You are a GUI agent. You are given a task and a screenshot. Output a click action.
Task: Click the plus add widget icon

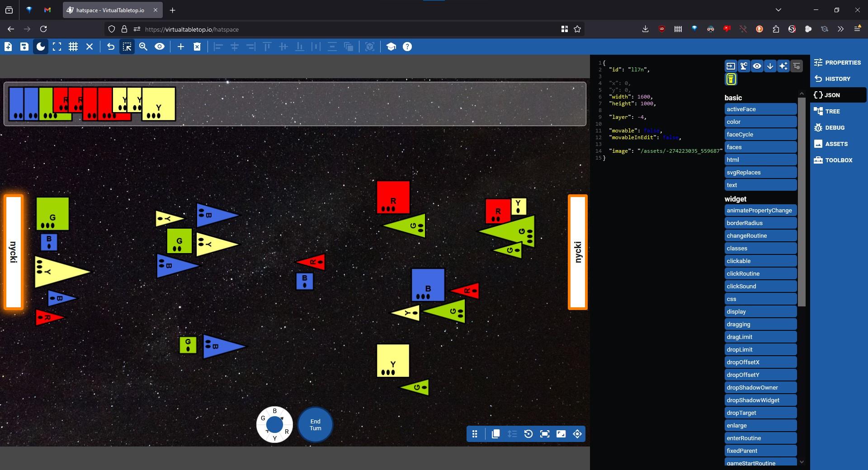[181, 47]
